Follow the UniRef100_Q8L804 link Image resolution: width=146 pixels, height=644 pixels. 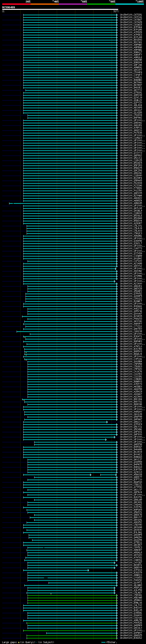point(131,105)
